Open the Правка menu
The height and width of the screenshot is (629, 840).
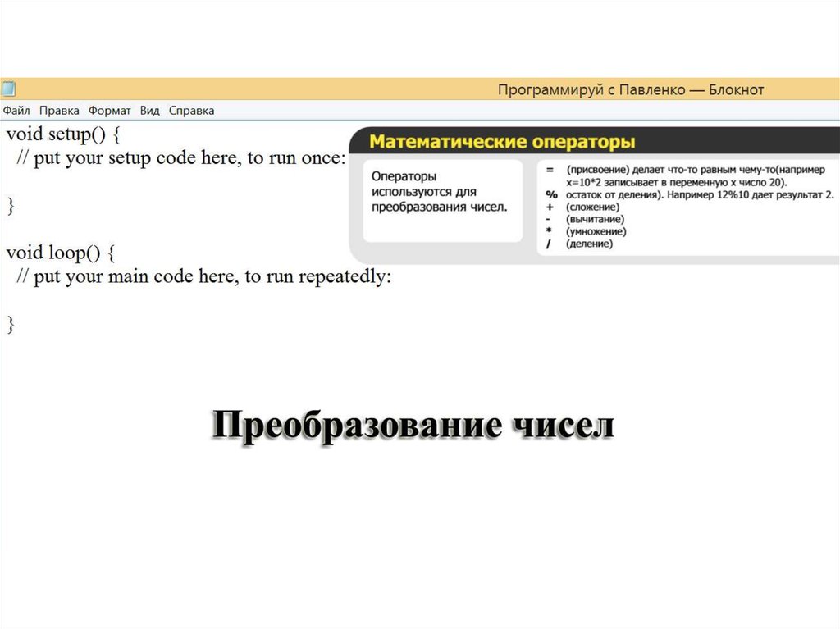click(x=59, y=111)
